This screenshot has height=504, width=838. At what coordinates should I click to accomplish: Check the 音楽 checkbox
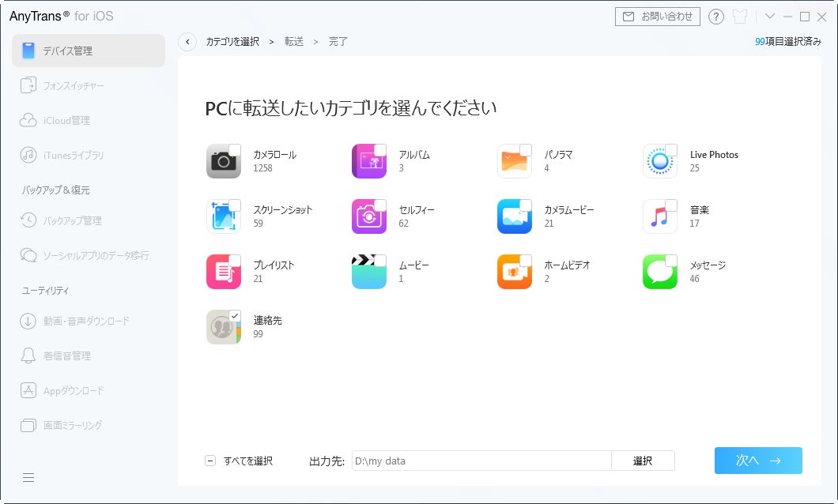click(x=670, y=205)
